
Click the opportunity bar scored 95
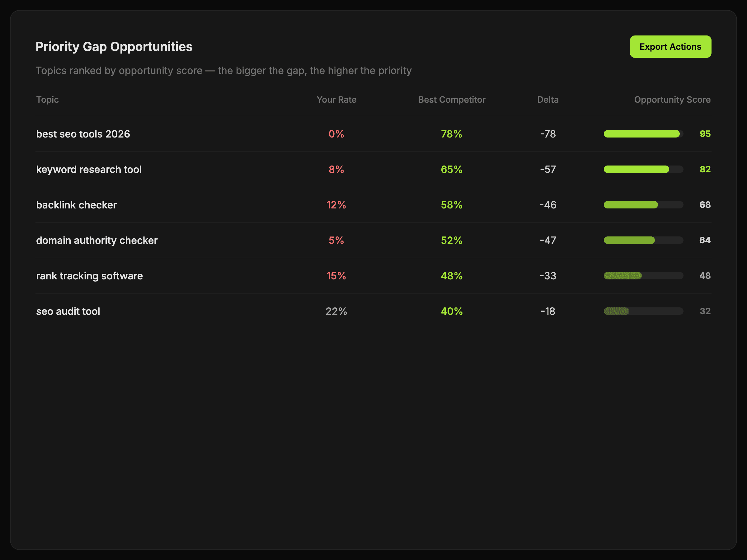[x=643, y=134]
